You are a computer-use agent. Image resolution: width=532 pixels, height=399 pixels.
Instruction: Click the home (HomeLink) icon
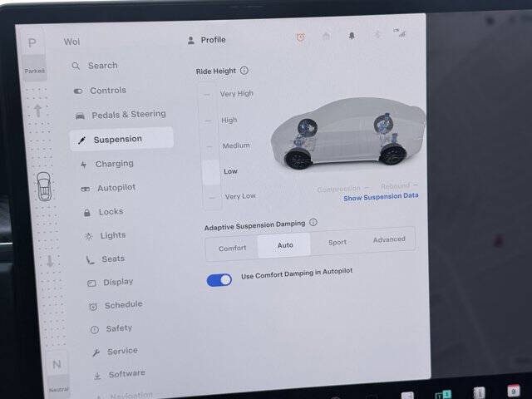tap(326, 36)
